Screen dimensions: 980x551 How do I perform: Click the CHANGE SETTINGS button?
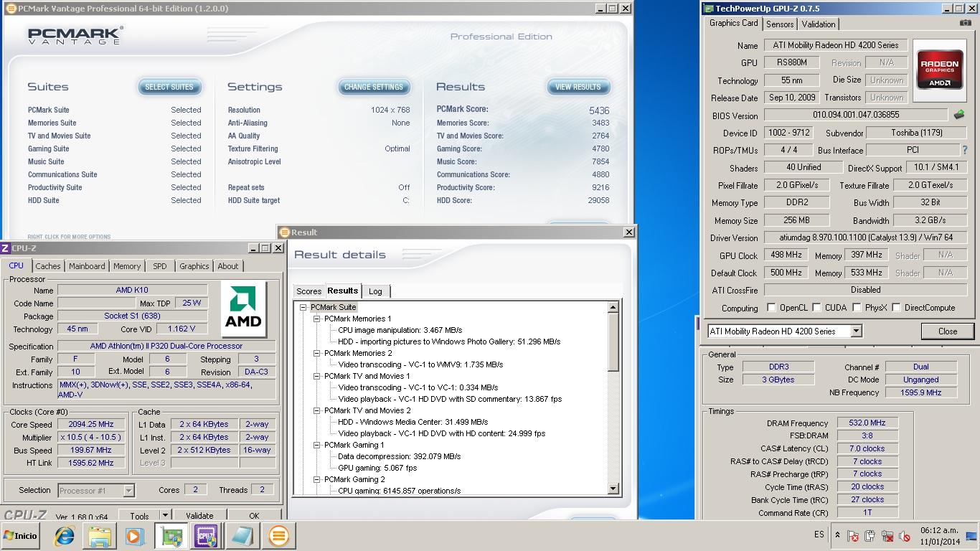pos(374,87)
